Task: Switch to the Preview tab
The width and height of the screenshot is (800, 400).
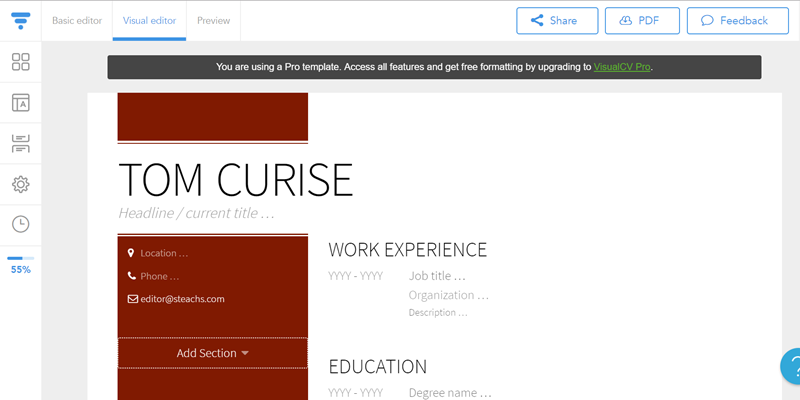Action: (213, 20)
